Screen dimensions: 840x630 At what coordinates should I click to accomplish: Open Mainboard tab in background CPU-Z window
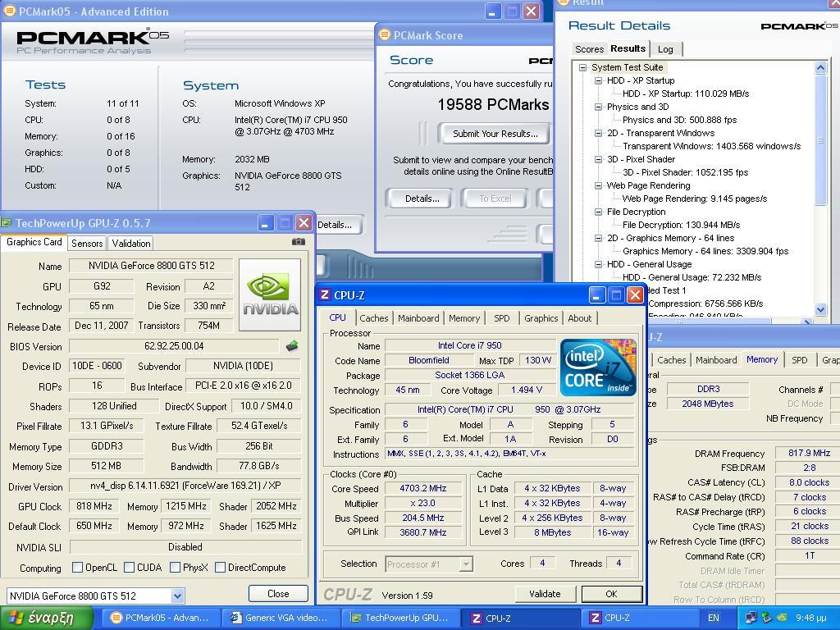(x=716, y=360)
